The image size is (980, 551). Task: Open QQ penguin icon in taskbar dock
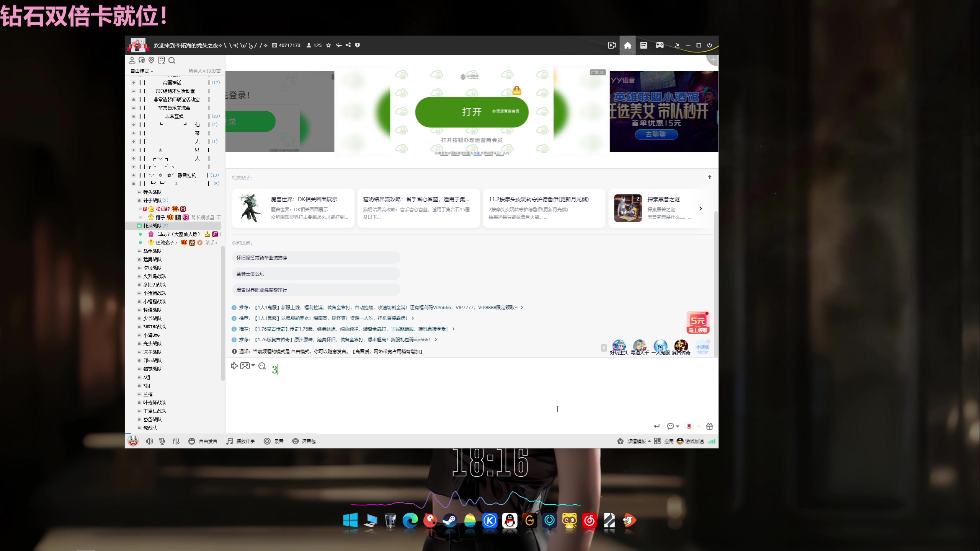(x=510, y=521)
